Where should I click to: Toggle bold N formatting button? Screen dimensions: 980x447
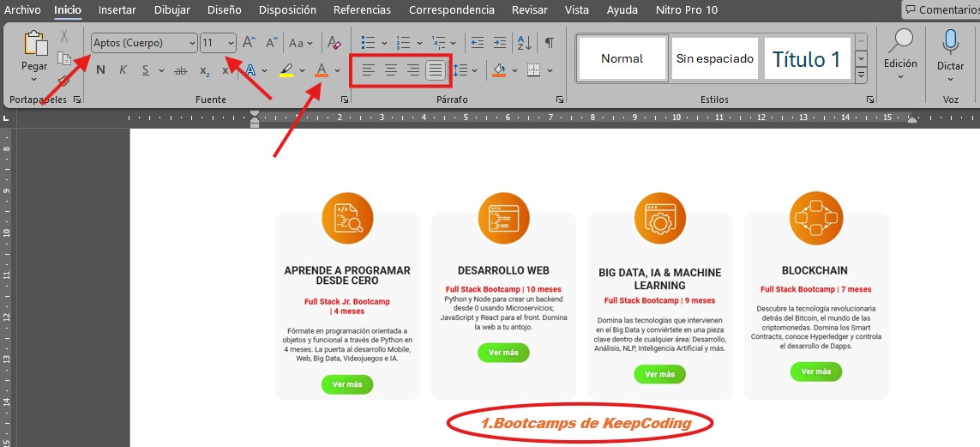tap(100, 70)
